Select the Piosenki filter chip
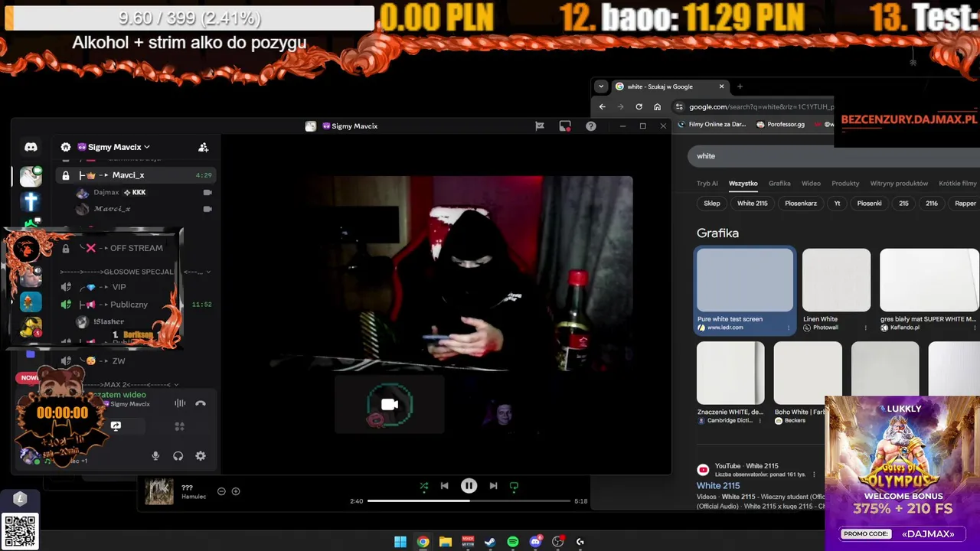980x551 pixels. pos(869,204)
